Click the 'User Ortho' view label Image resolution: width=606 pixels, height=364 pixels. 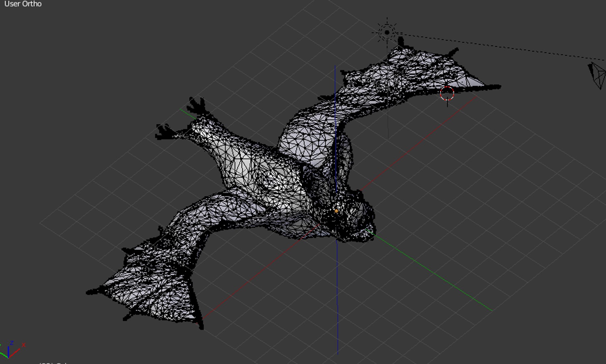click(23, 4)
